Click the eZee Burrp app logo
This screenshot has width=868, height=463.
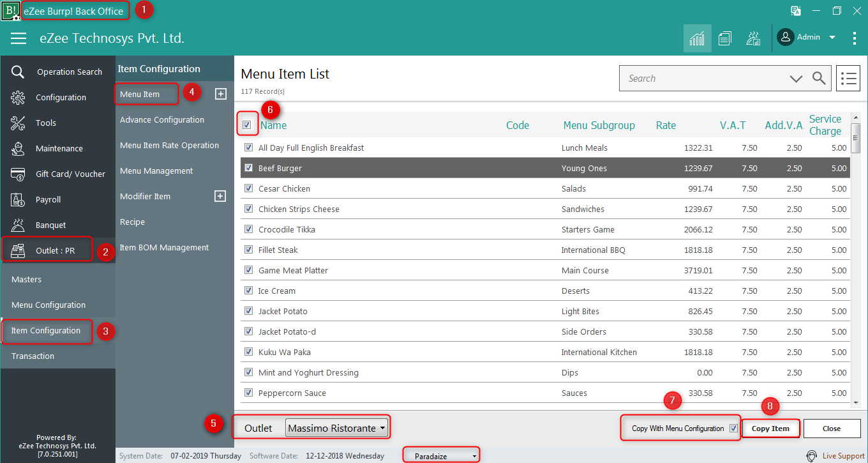11,11
